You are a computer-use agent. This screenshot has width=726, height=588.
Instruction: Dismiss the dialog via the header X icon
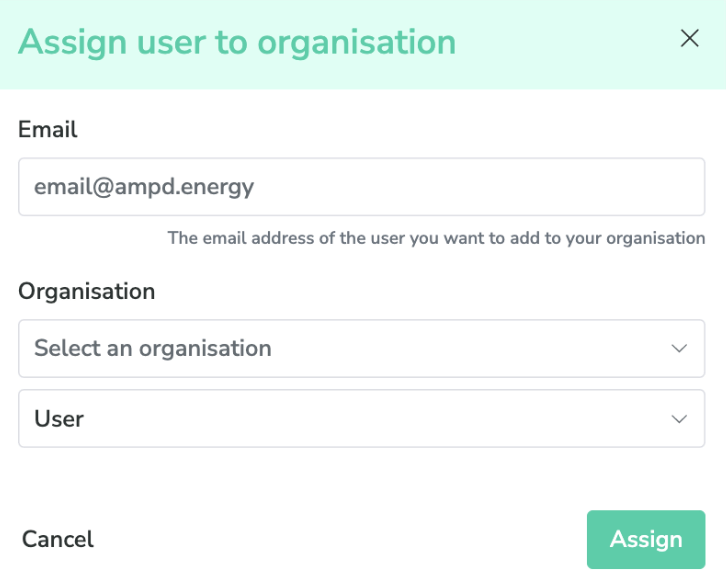[x=690, y=38]
